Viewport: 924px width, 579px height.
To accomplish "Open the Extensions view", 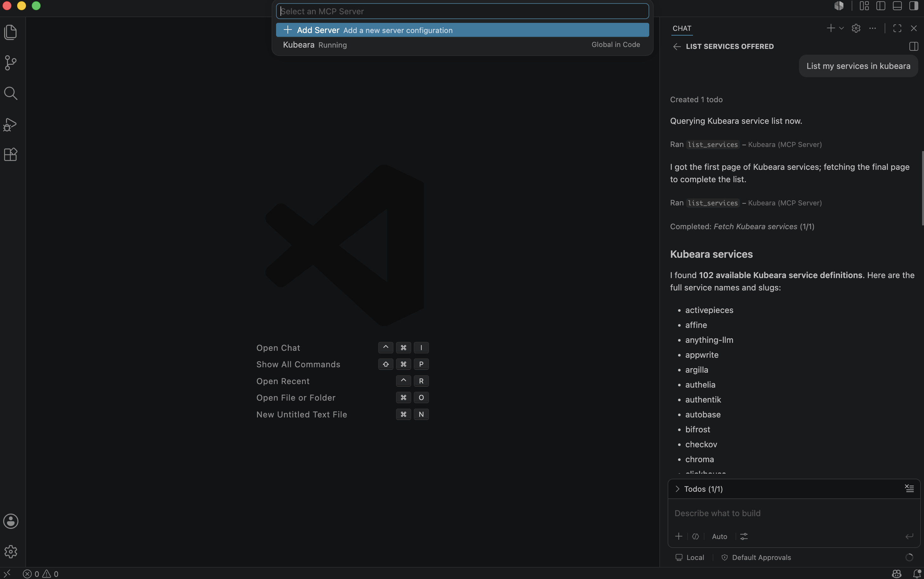I will [10, 154].
